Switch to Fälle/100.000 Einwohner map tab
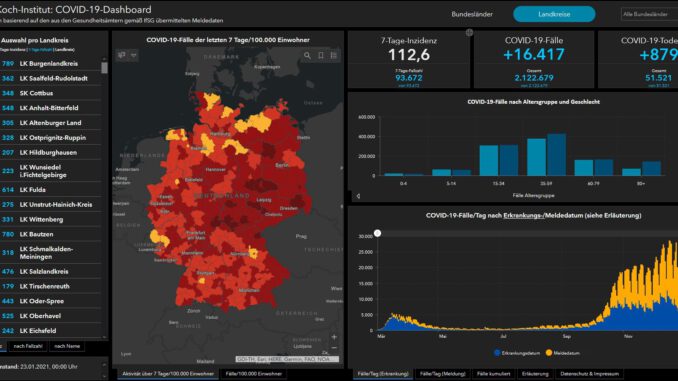Image resolution: width=678 pixels, height=381 pixels. (x=253, y=374)
